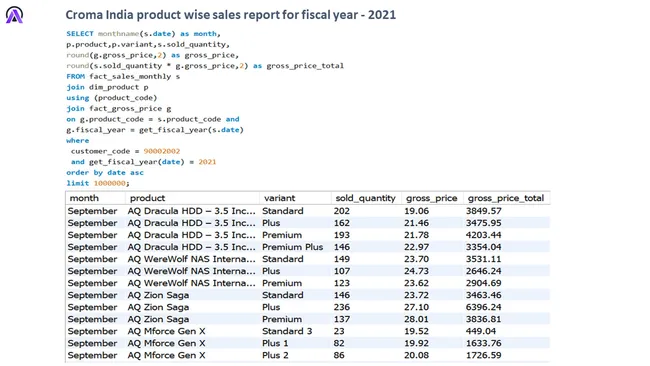Click AQ WereWolf NAS in the 3531.11 row
The image size is (650, 366).
(191, 259)
